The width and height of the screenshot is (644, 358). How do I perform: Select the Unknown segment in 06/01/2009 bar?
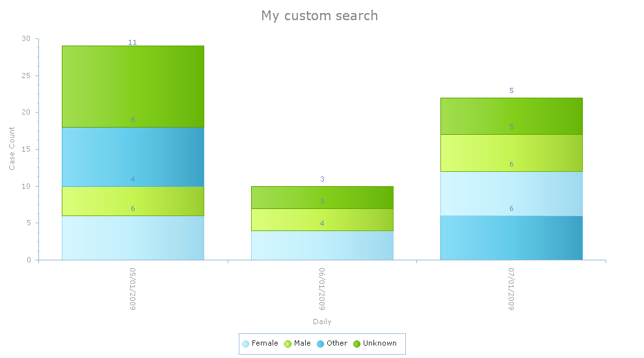322,197
